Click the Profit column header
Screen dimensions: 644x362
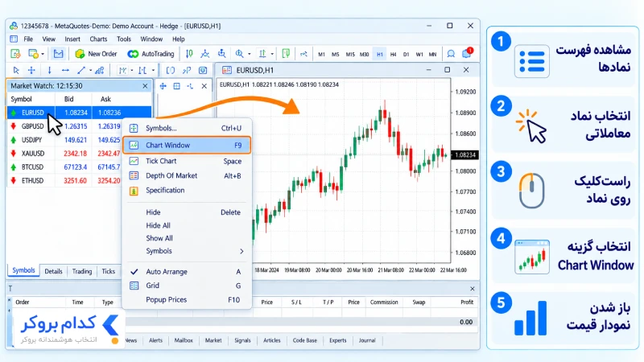coord(467,302)
